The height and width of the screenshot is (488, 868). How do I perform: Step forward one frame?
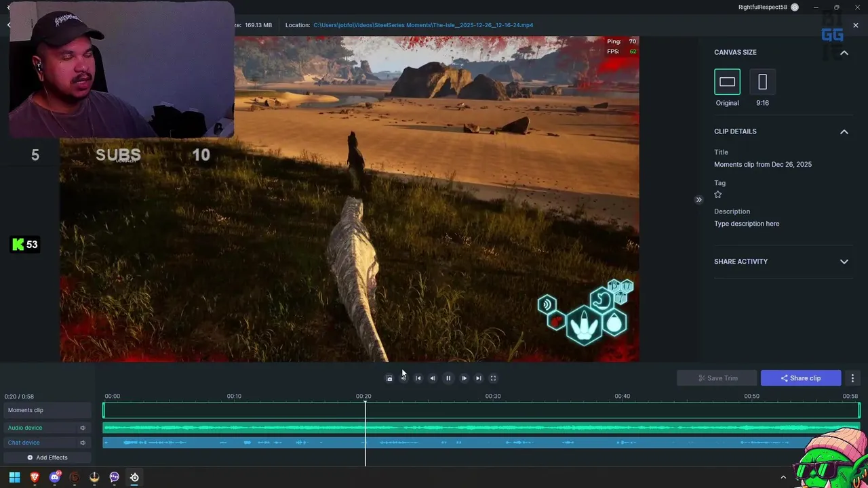pyautogui.click(x=464, y=378)
